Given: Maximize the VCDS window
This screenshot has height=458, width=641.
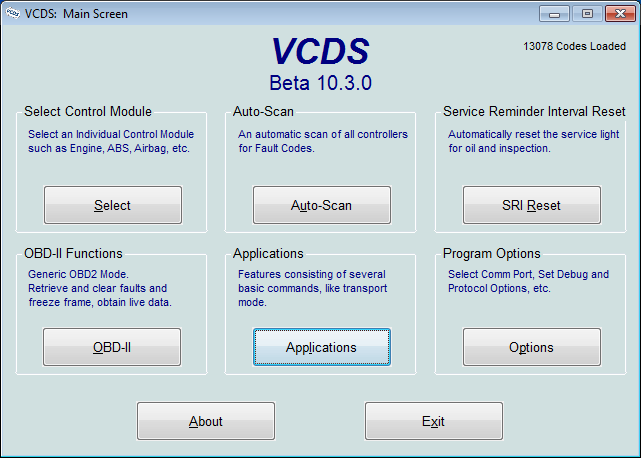Looking at the screenshot, I should (x=586, y=13).
